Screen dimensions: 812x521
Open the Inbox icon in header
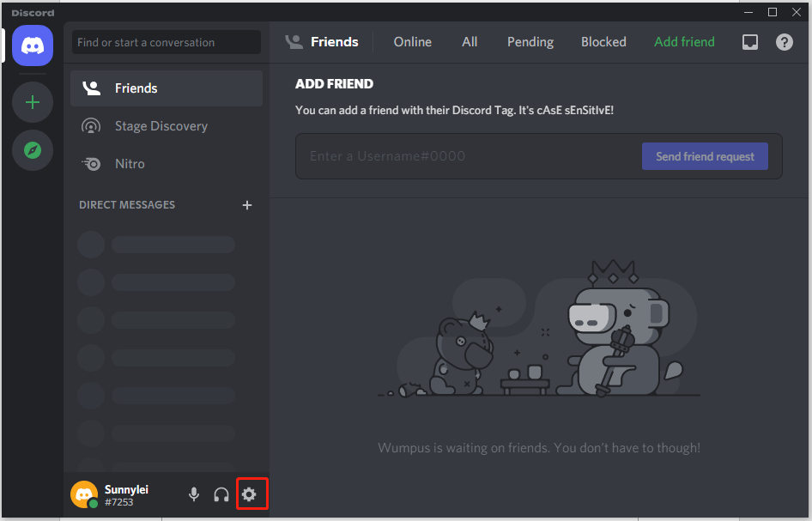[x=750, y=42]
